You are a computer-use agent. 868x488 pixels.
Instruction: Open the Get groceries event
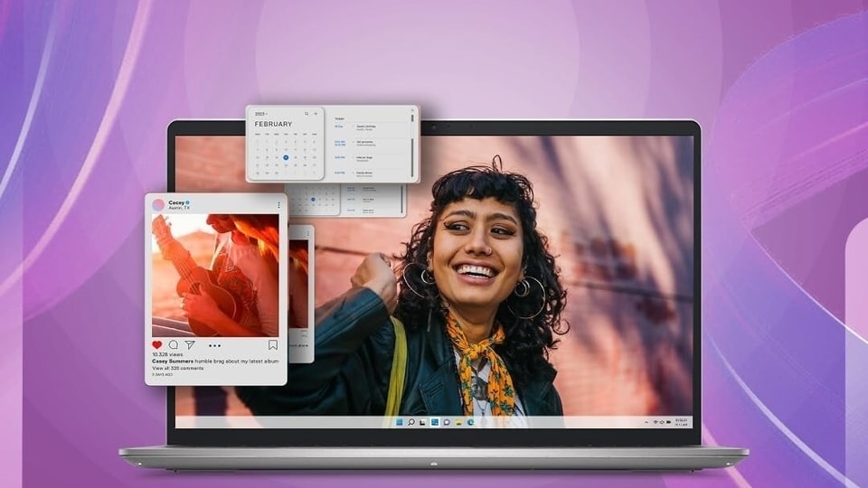368,143
